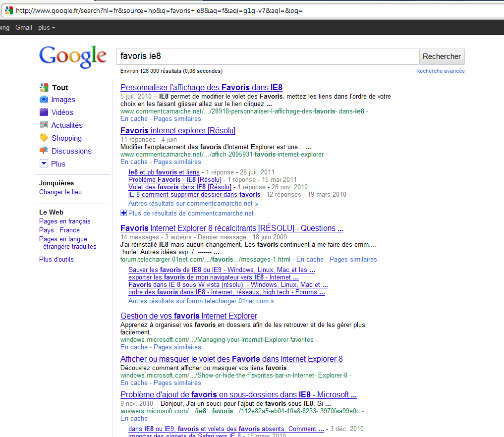Open Gestion de vos favoris Internet Explorer

[x=189, y=316]
